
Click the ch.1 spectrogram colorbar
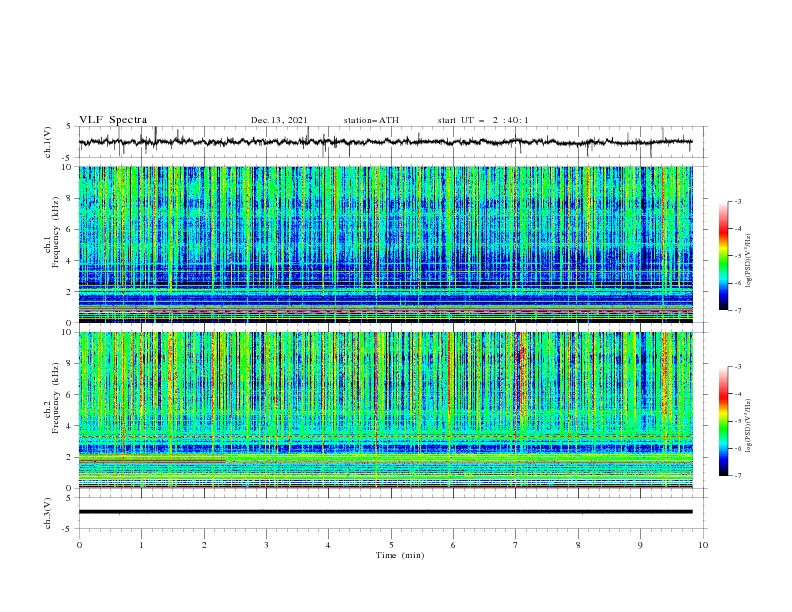(x=723, y=256)
